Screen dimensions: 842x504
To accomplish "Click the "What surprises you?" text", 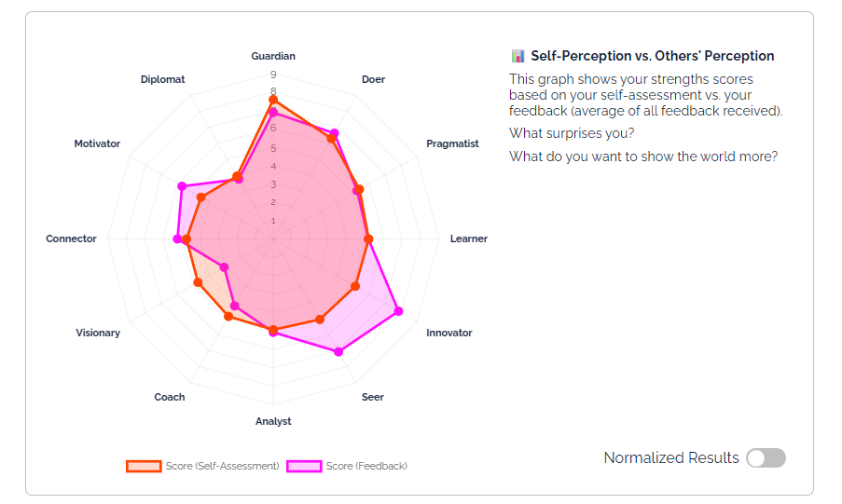I will [572, 133].
